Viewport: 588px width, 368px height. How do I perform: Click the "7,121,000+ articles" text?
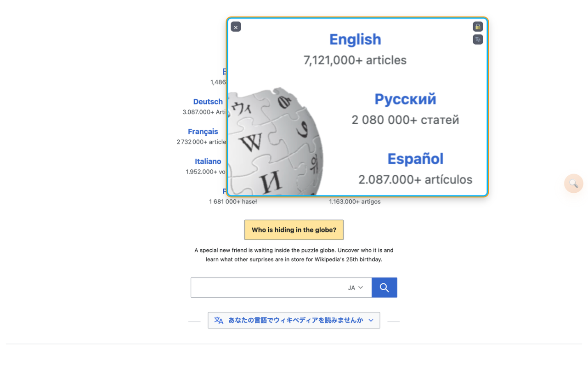pos(355,60)
